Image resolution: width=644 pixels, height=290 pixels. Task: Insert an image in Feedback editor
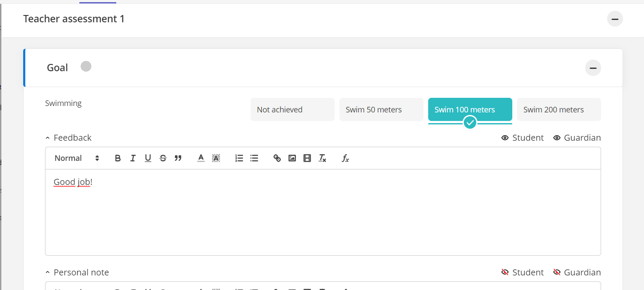click(292, 158)
